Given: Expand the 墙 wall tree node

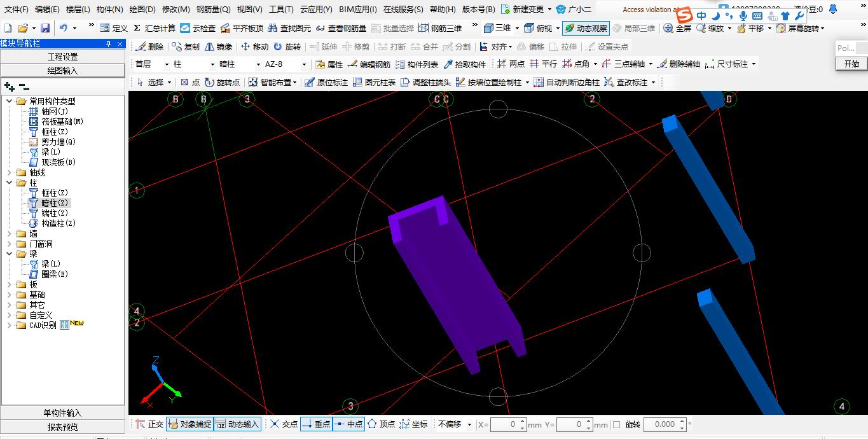Looking at the screenshot, I should (9, 233).
